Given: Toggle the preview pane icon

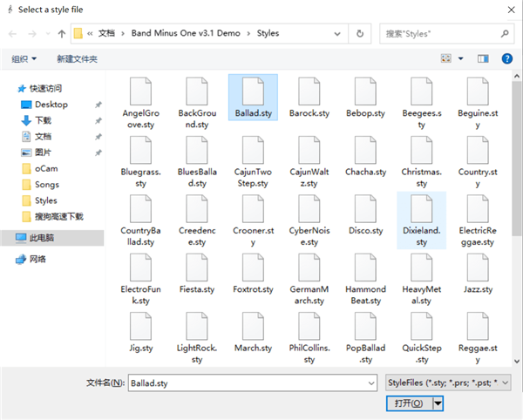Looking at the screenshot, I should [x=482, y=58].
